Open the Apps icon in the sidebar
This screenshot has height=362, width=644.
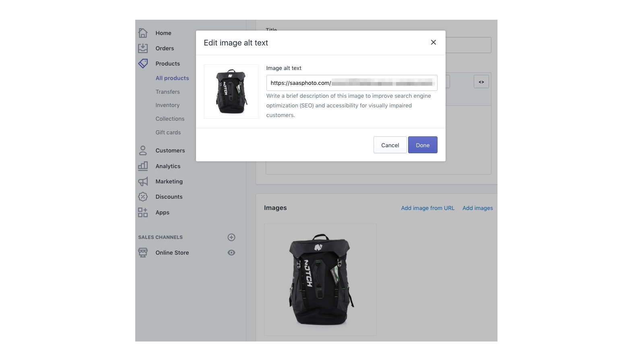(143, 212)
